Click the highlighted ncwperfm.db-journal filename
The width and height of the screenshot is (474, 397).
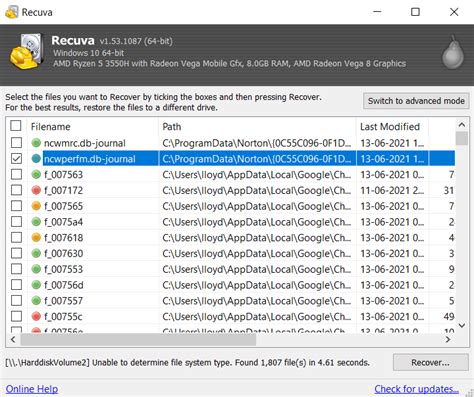(x=90, y=159)
